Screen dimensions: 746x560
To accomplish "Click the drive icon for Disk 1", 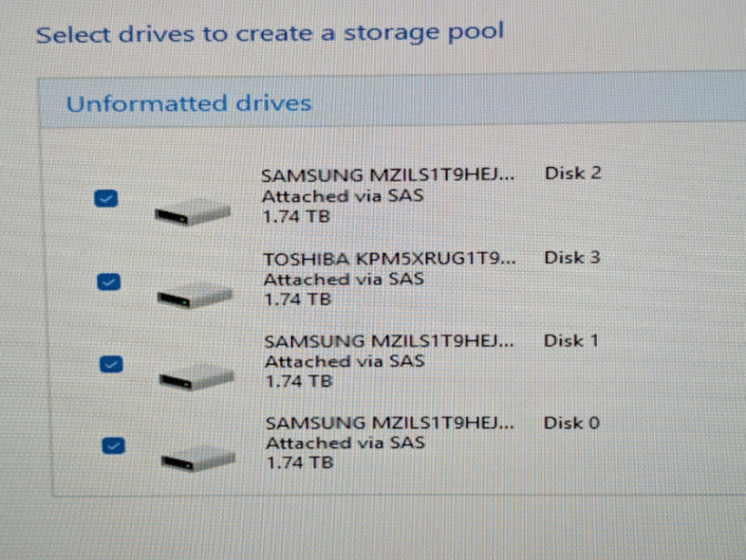I will tap(197, 377).
